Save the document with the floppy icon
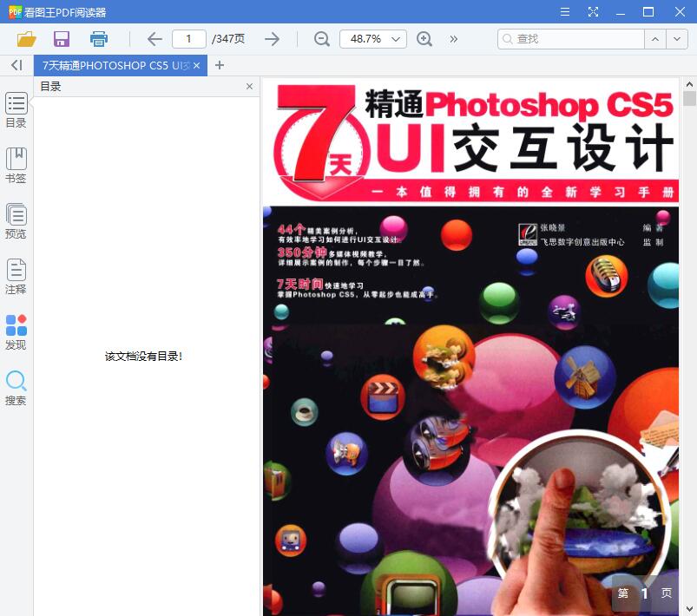 pyautogui.click(x=62, y=39)
